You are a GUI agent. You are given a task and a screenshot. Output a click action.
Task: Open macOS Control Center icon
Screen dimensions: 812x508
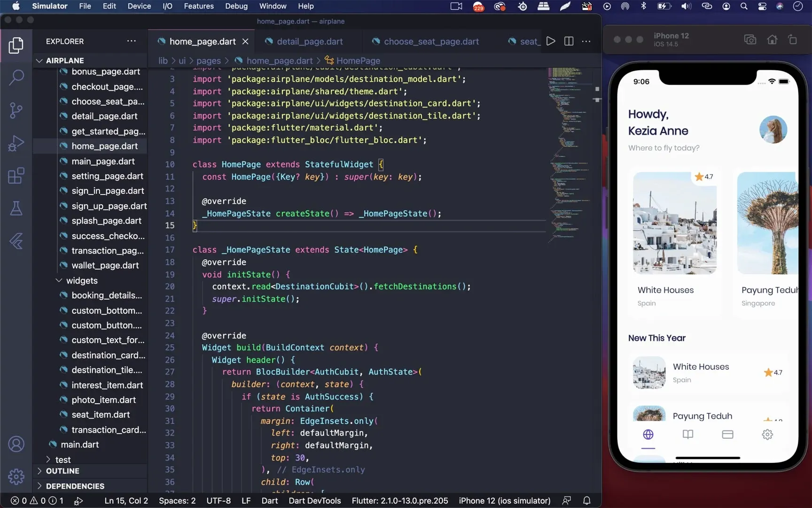pos(762,6)
